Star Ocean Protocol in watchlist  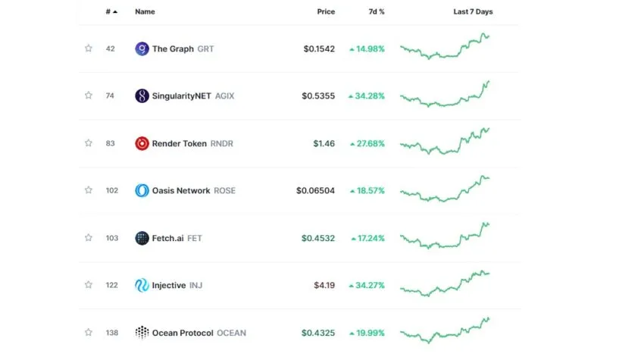89,332
